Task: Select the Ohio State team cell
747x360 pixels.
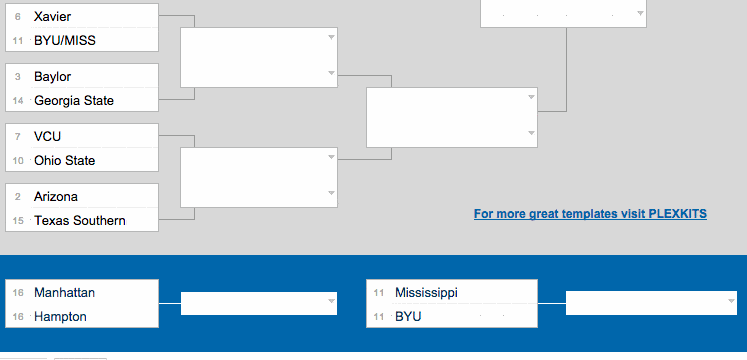Action: (x=82, y=160)
